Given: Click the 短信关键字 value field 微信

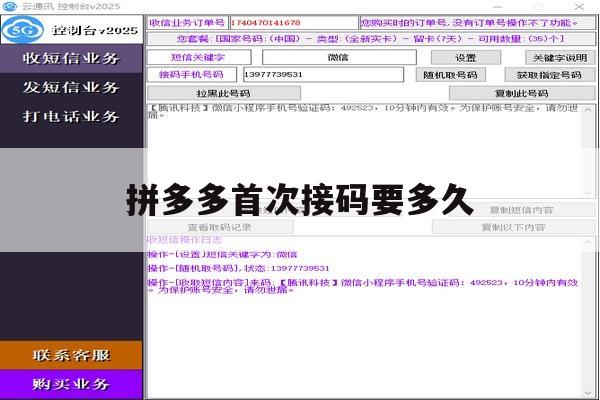Looking at the screenshot, I should 339,57.
